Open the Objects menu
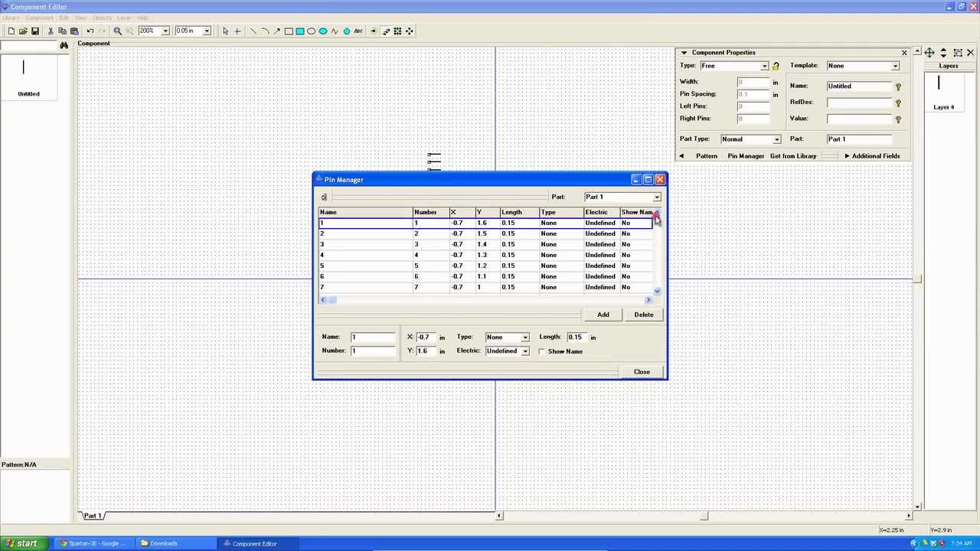 (102, 18)
